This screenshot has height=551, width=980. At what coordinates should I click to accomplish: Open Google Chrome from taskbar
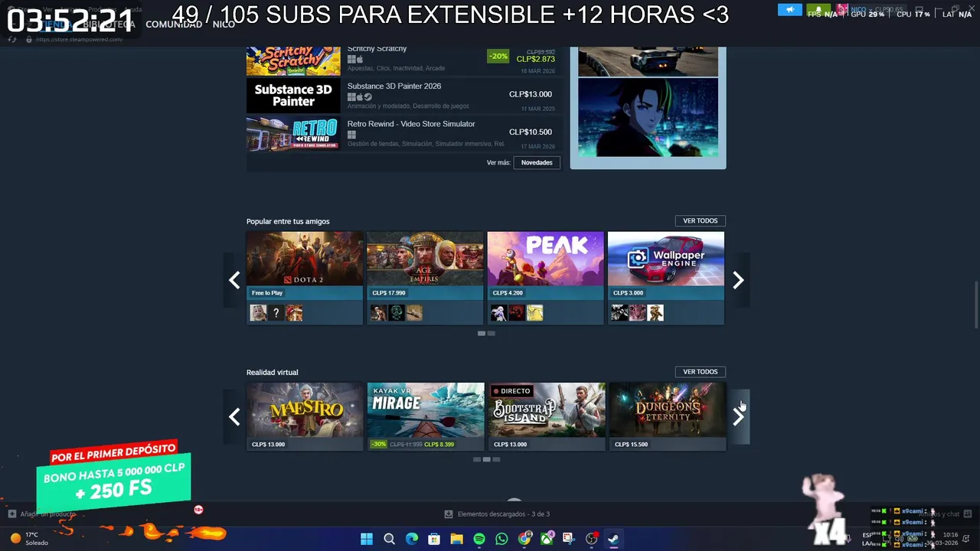pyautogui.click(x=524, y=539)
